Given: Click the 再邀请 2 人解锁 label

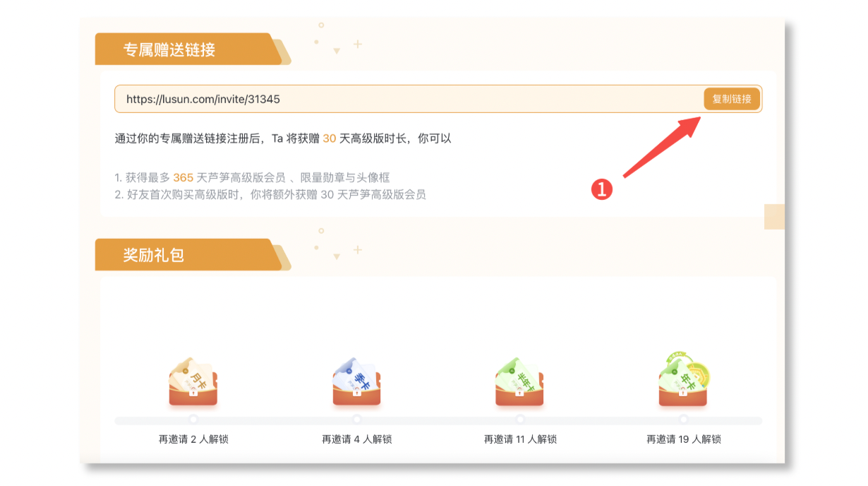Looking at the screenshot, I should coord(193,439).
